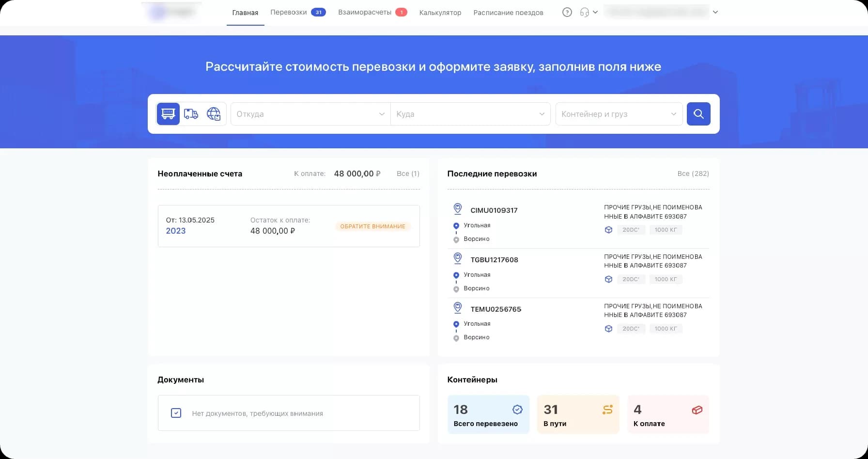
Task: Open the 4 К оплате card
Action: click(668, 414)
